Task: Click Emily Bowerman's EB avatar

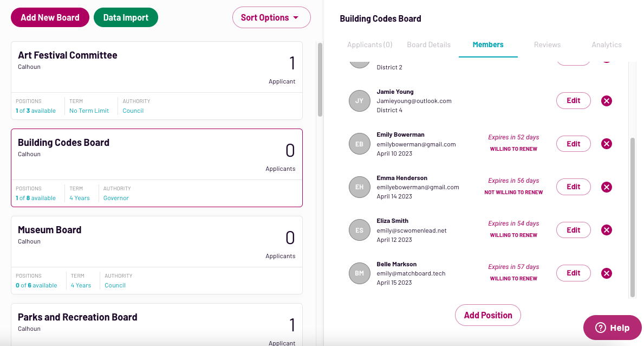Action: pyautogui.click(x=360, y=144)
